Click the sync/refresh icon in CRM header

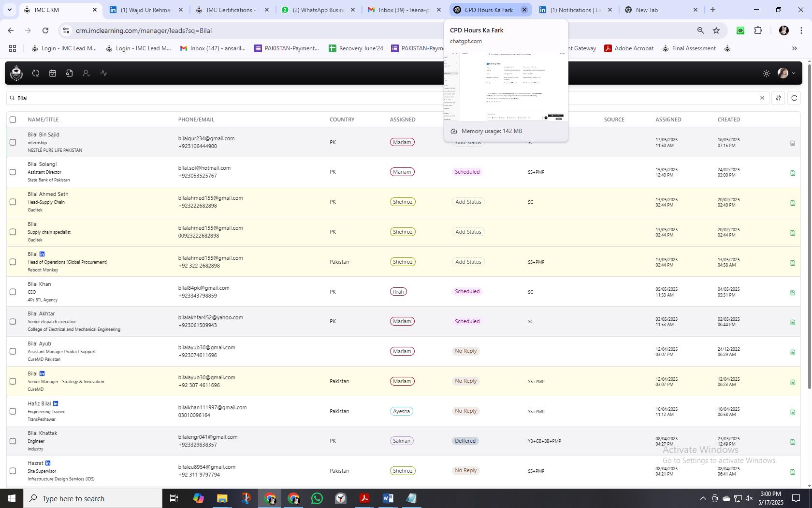(x=36, y=73)
